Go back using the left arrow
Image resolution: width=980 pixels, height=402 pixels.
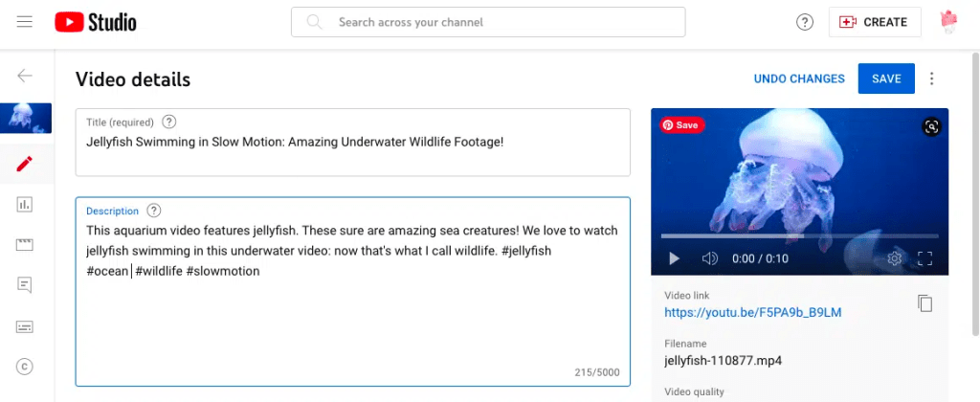point(25,77)
